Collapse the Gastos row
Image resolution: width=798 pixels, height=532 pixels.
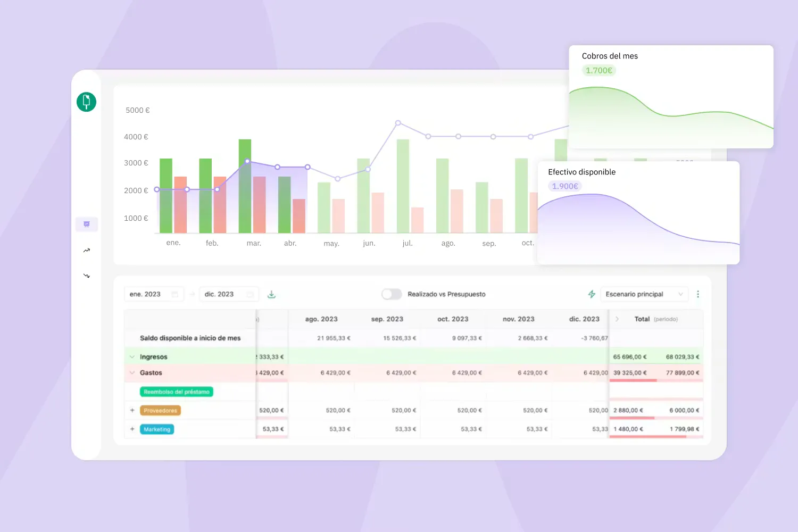(132, 373)
